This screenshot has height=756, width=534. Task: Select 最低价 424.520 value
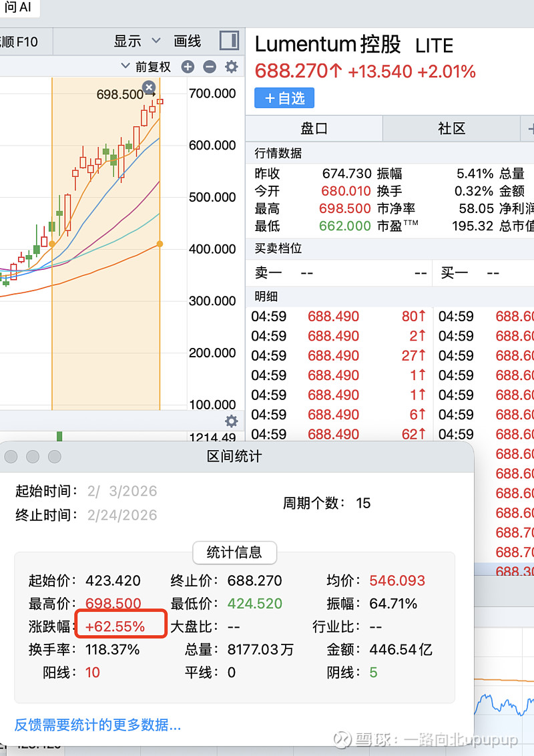254,603
